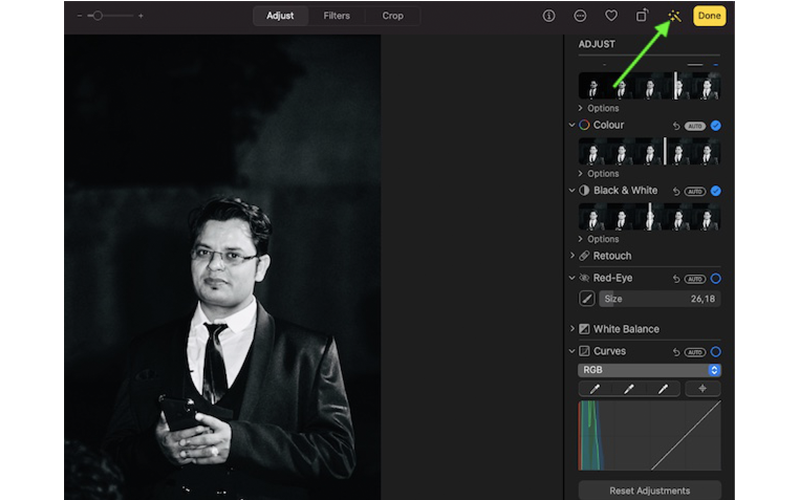
Task: Undo the Colour adjustment with its revert arrow
Action: 676,126
